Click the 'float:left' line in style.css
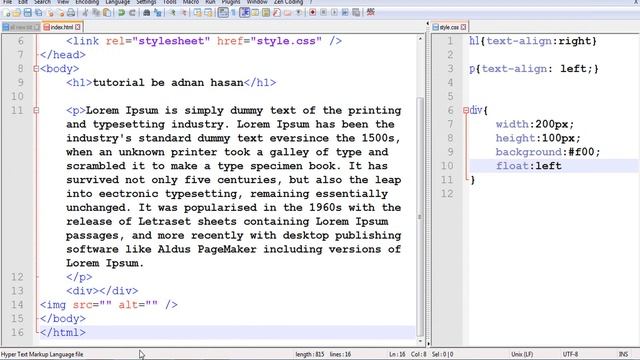The width and height of the screenshot is (640, 360). [x=529, y=166]
